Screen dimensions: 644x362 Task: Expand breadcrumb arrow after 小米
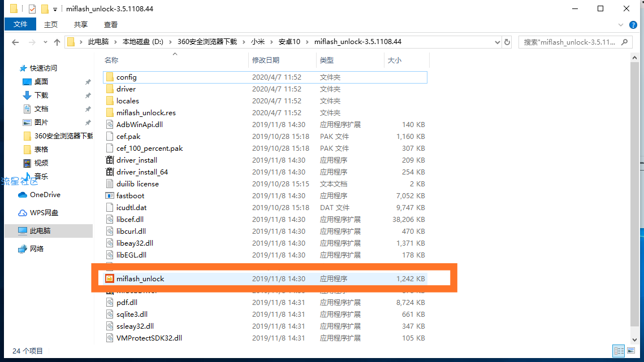[x=272, y=42]
